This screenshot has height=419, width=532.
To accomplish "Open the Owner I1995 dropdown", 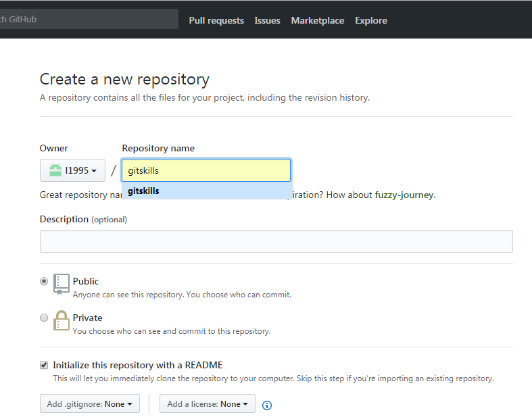I will [73, 171].
